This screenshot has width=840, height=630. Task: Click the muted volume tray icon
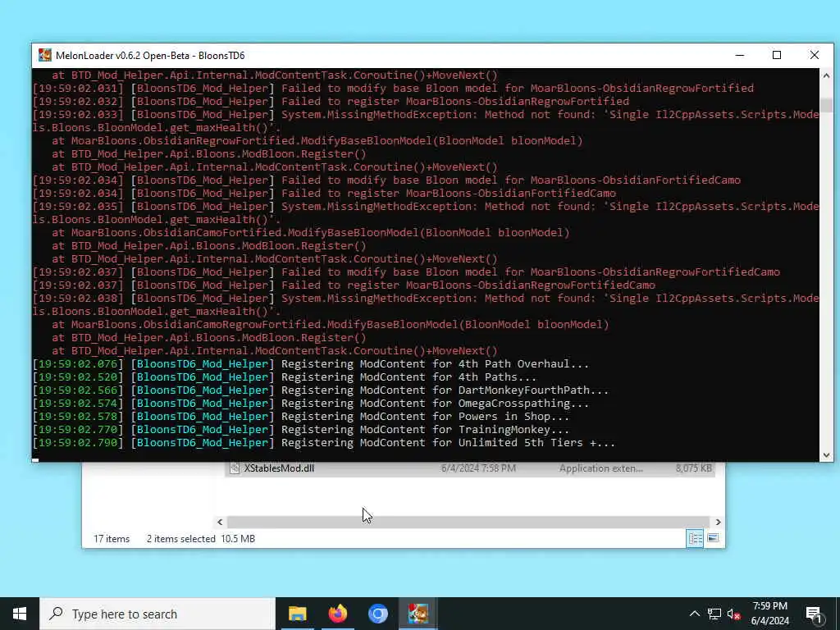[x=734, y=614]
